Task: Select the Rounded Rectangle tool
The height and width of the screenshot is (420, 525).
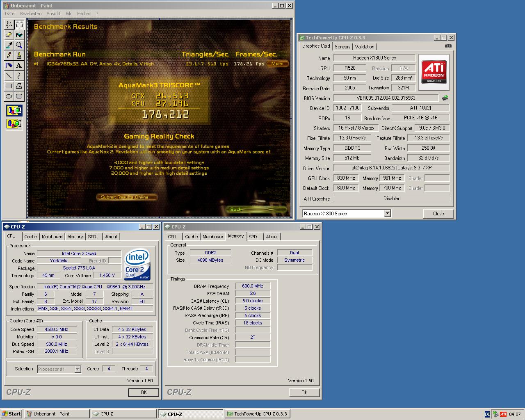Action: pos(19,96)
